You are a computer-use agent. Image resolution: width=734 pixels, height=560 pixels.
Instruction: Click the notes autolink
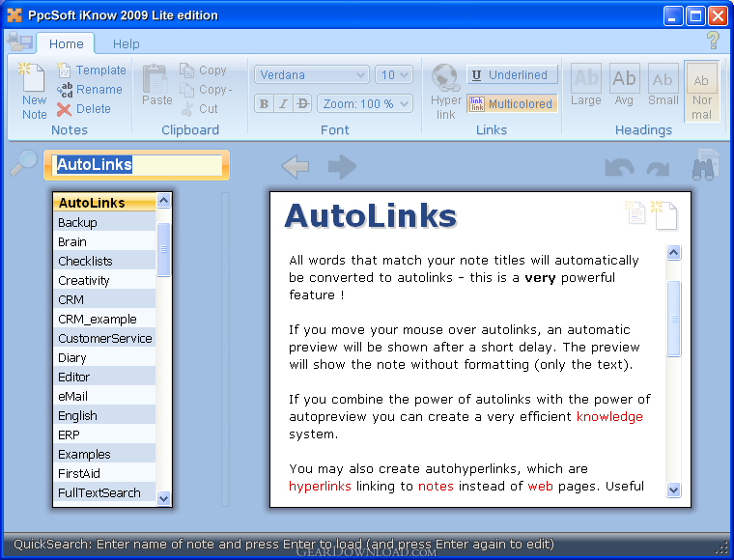[436, 486]
